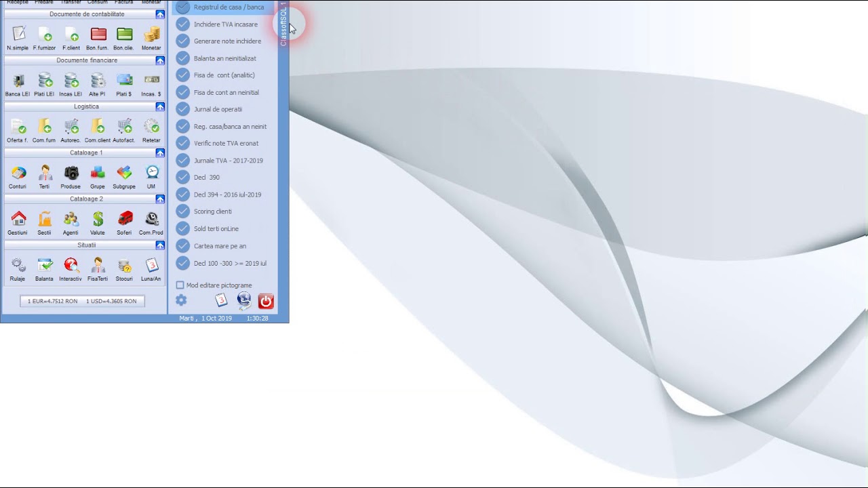Open the Incas LEI icon
The height and width of the screenshot is (488, 868).
[x=71, y=80]
